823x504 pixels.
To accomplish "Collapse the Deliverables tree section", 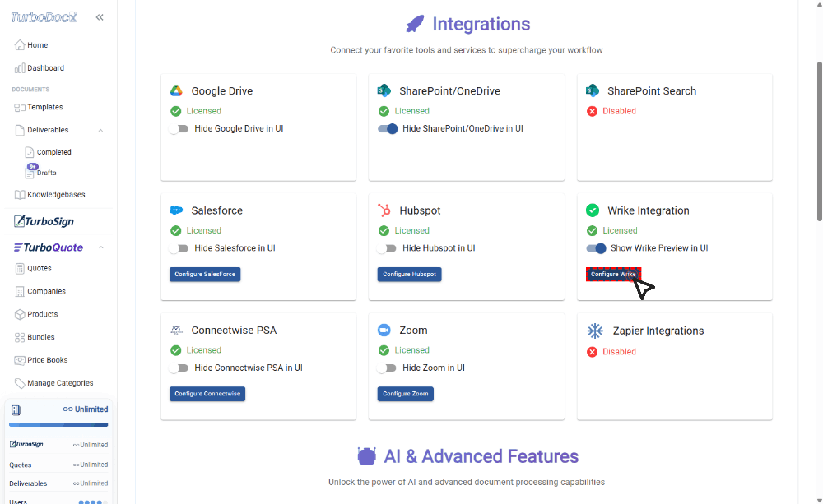I will (100, 130).
